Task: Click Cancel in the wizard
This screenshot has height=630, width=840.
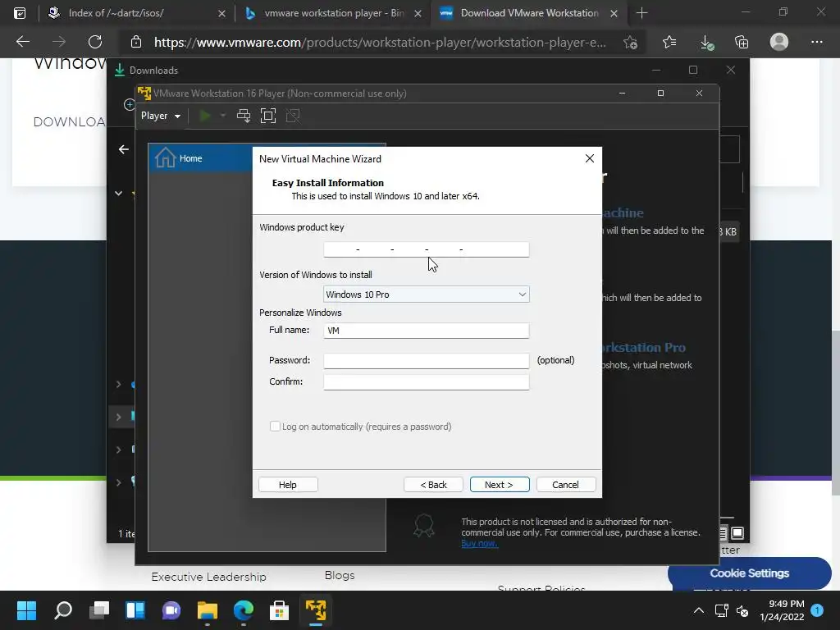Action: 566,484
